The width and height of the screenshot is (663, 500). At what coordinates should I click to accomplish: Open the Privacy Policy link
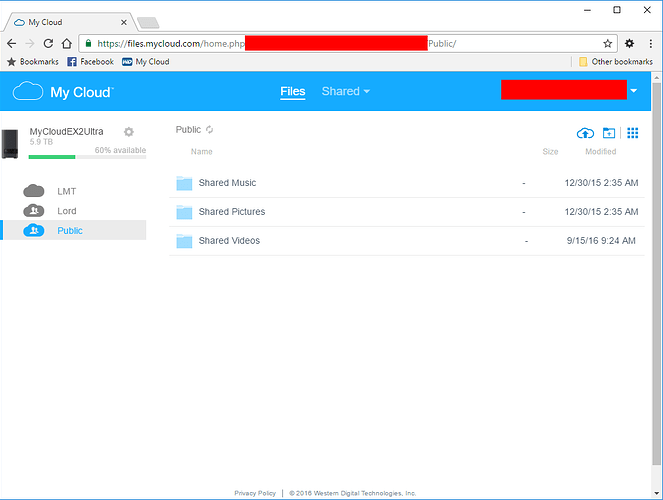[255, 493]
